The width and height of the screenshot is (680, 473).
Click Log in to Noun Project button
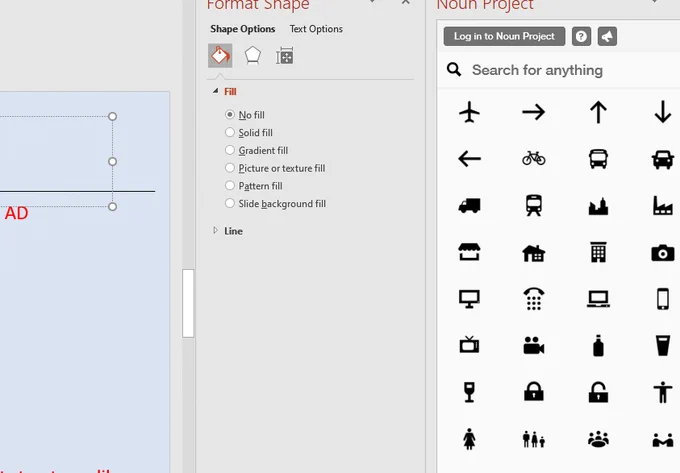(504, 36)
